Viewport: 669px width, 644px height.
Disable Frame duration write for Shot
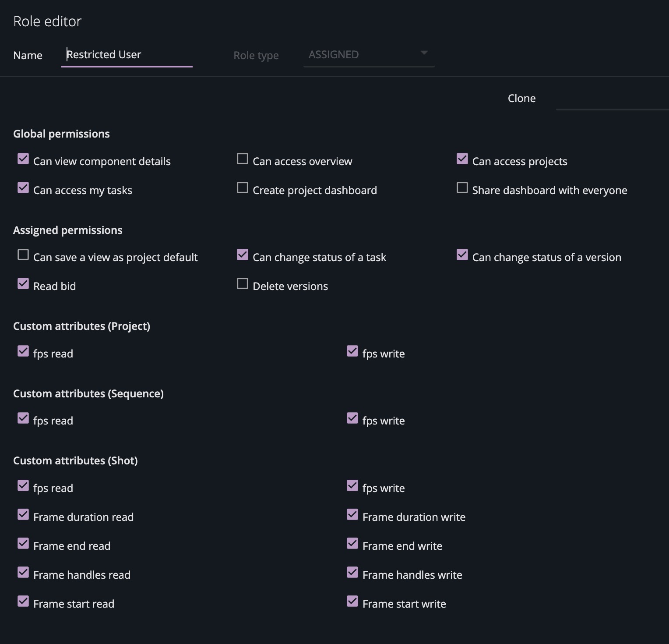(352, 514)
